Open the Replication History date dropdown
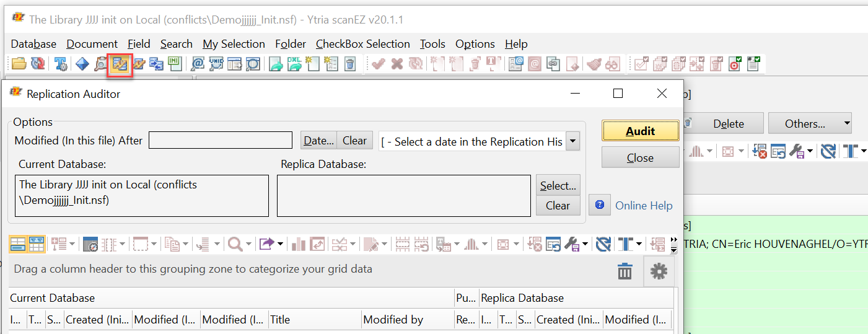The height and width of the screenshot is (334, 868). click(x=573, y=141)
